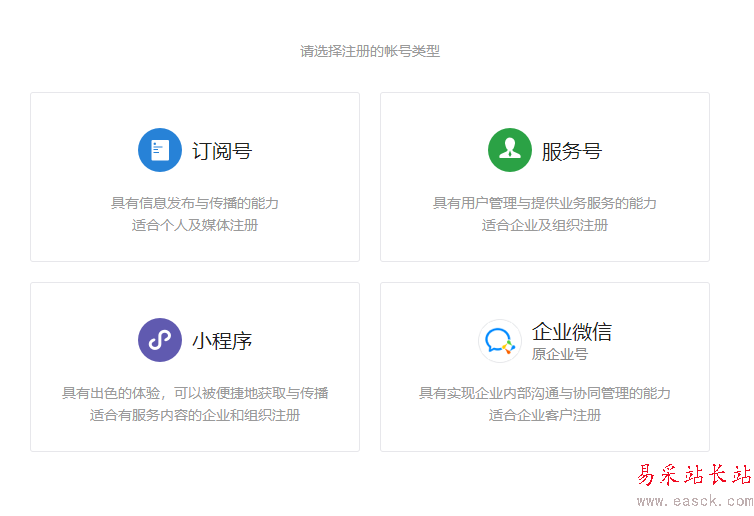Click the blue 订阅号 document icon
This screenshot has height=516, width=754.
(160, 150)
